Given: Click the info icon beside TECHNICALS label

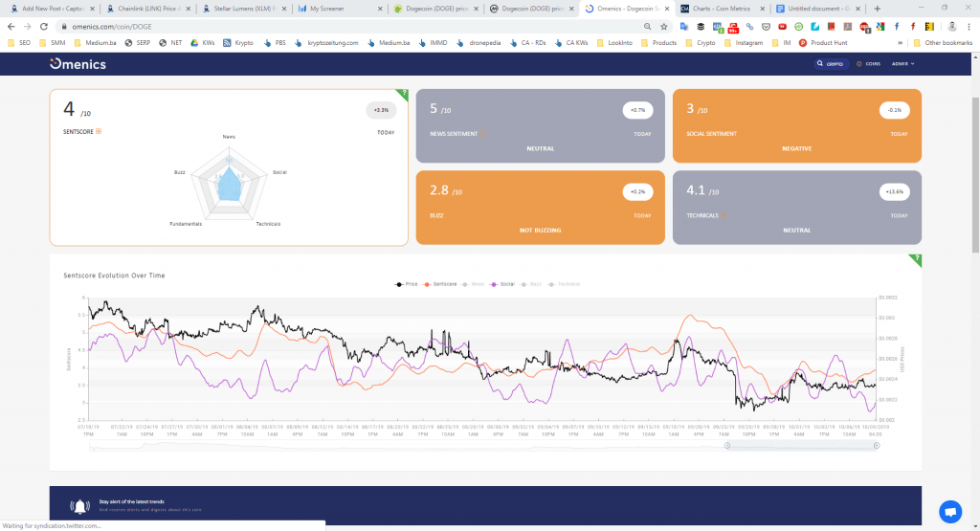Looking at the screenshot, I should (724, 215).
